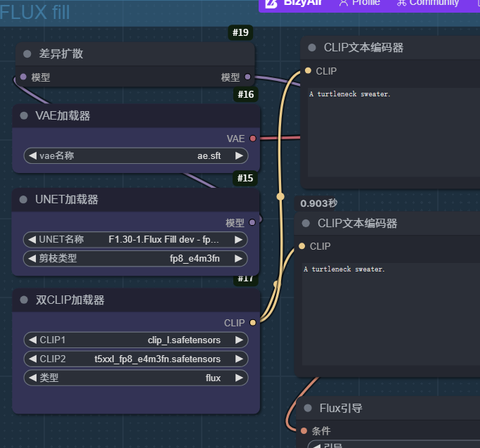
Task: Open the 类型 flux selector
Action: pyautogui.click(x=136, y=378)
